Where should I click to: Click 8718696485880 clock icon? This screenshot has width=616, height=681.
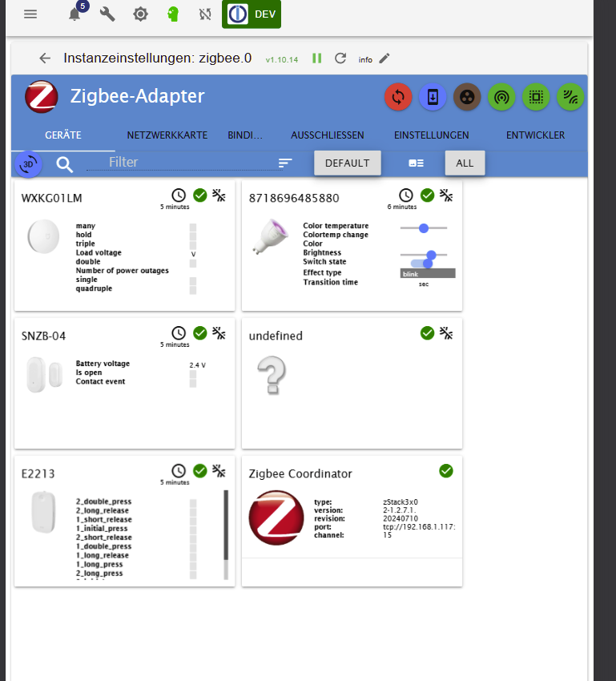pyautogui.click(x=406, y=195)
